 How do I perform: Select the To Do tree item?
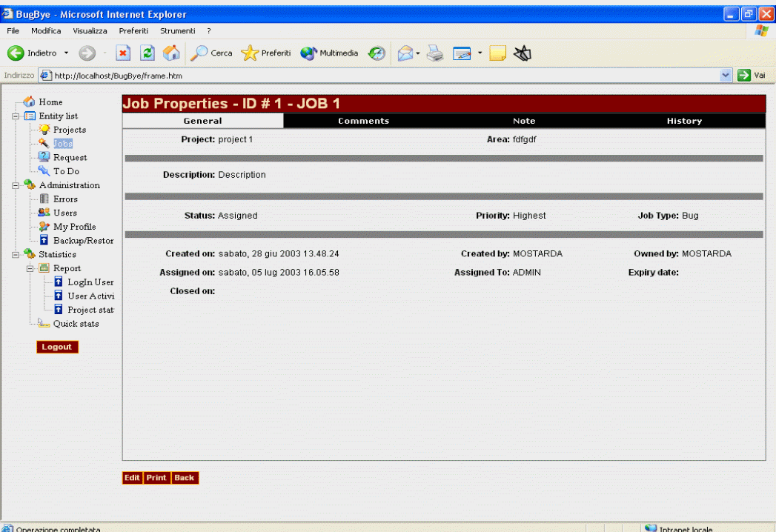click(66, 171)
